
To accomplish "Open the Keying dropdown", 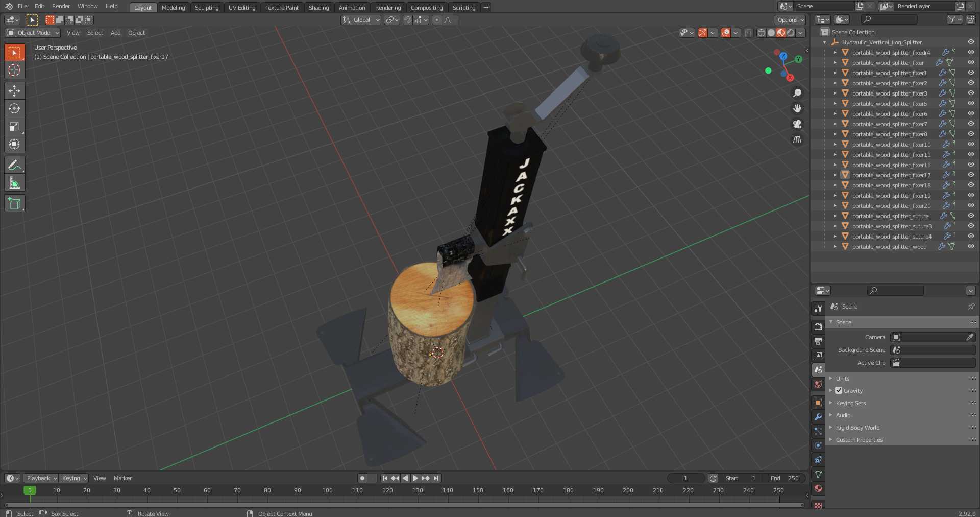I will pyautogui.click(x=73, y=478).
